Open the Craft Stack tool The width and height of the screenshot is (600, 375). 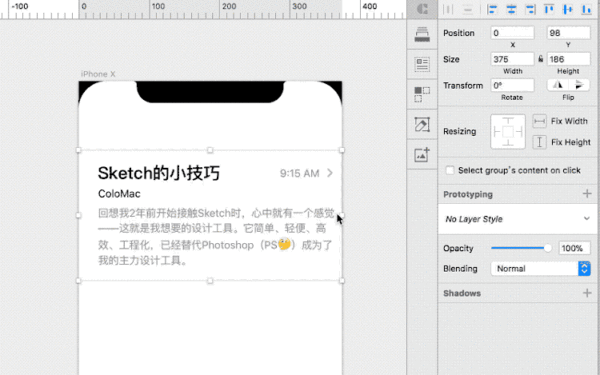click(422, 34)
